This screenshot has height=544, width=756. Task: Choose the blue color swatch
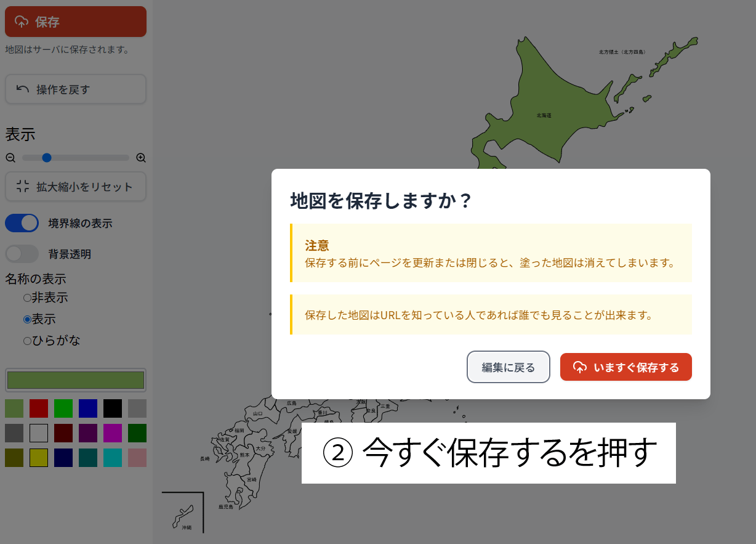point(88,408)
